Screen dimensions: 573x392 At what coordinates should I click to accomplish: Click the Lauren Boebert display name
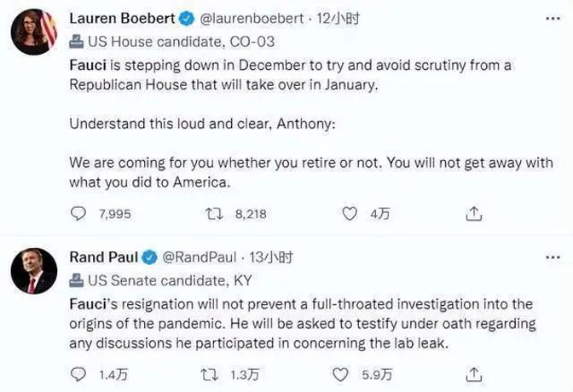tap(119, 20)
